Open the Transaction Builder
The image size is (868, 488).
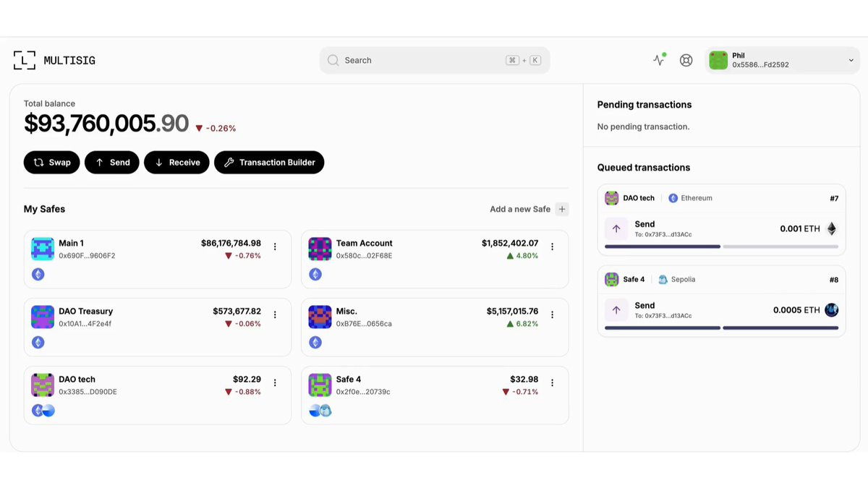pos(269,163)
